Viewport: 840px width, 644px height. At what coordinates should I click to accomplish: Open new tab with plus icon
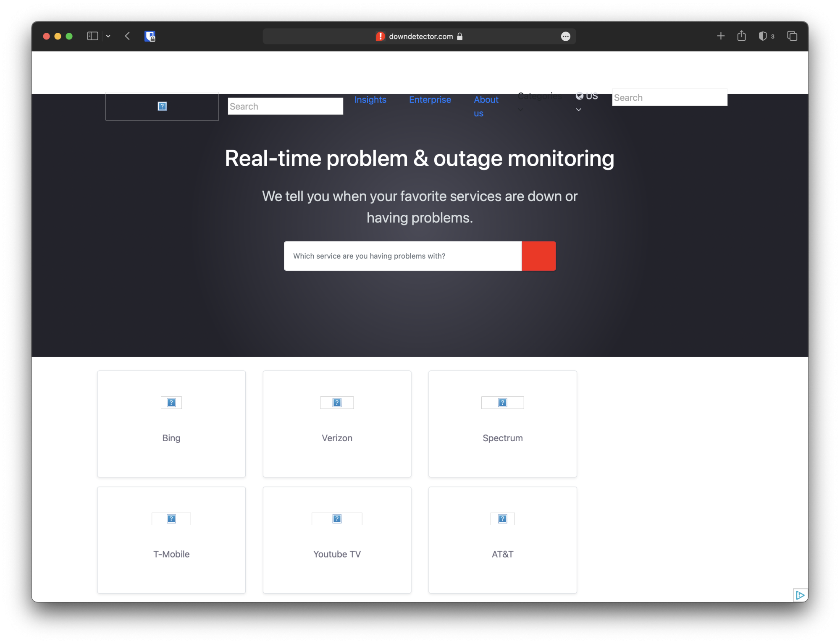tap(721, 37)
